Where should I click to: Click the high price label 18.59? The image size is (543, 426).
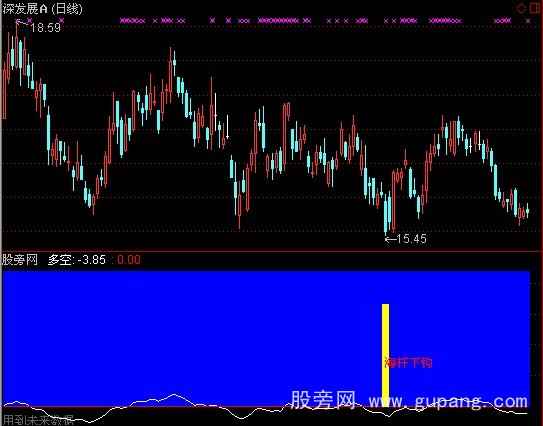pyautogui.click(x=45, y=27)
